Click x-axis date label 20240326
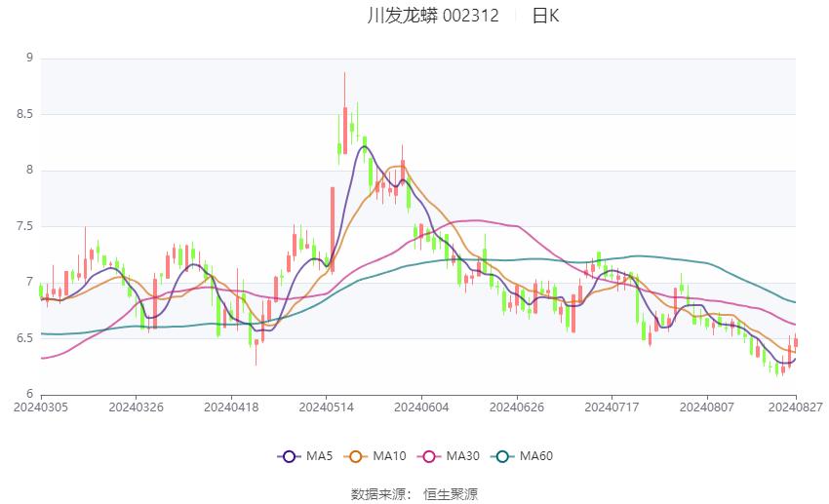 [x=136, y=407]
